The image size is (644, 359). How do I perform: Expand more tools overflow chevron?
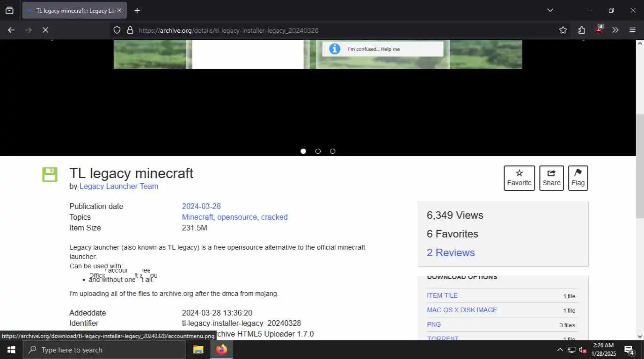[x=615, y=30]
